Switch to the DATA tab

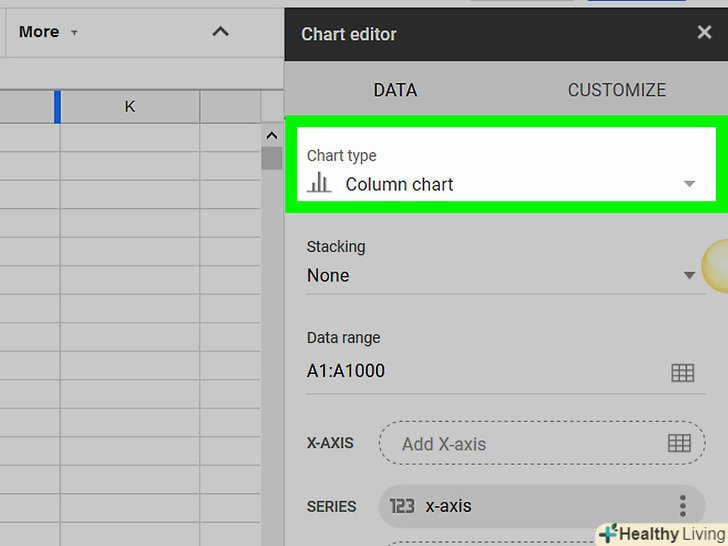click(x=395, y=90)
